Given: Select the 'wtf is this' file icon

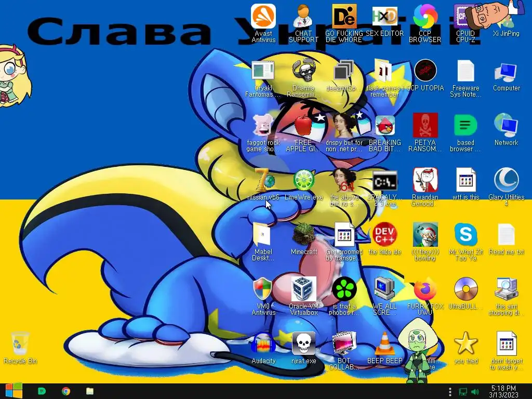Looking at the screenshot, I should point(465,184).
